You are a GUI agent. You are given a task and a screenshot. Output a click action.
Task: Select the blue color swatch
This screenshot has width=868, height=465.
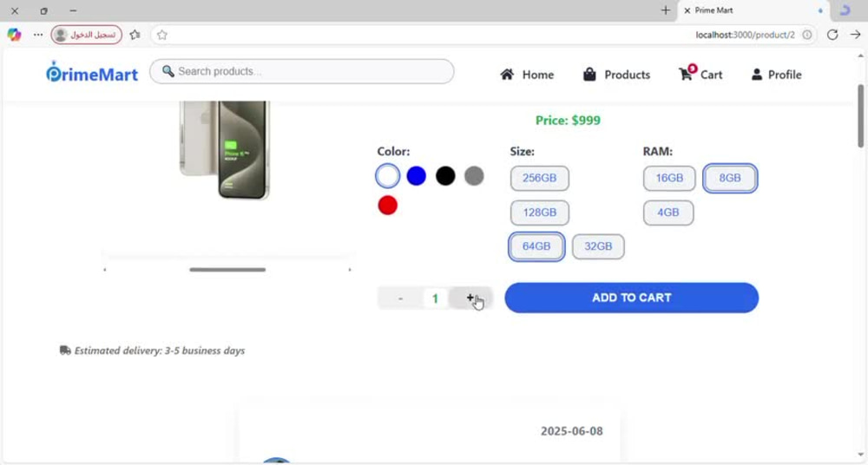coord(417,176)
